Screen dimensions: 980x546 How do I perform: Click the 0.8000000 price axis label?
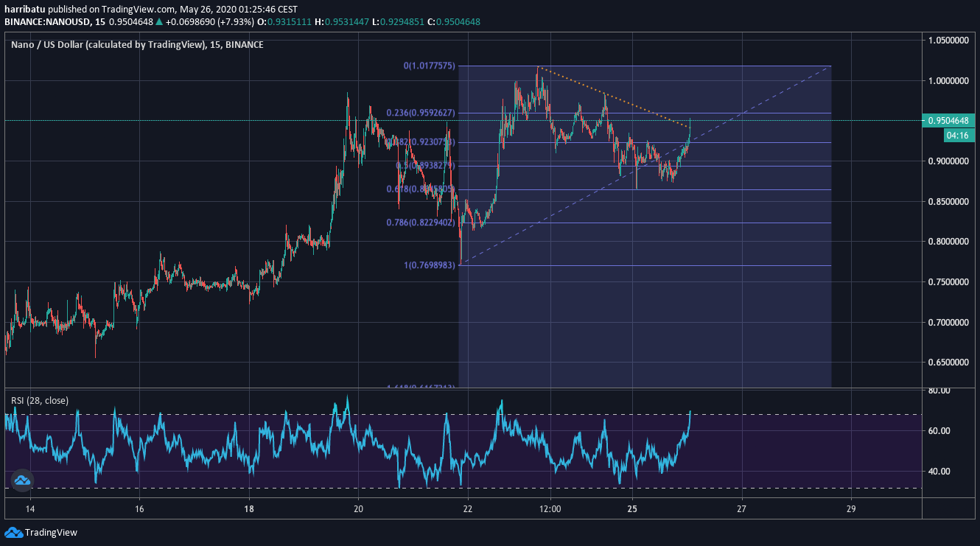(947, 242)
